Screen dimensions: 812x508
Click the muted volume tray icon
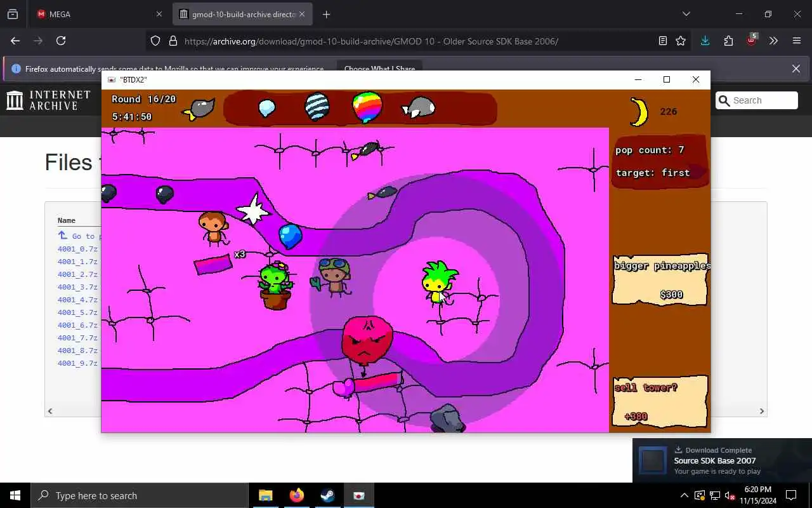730,495
